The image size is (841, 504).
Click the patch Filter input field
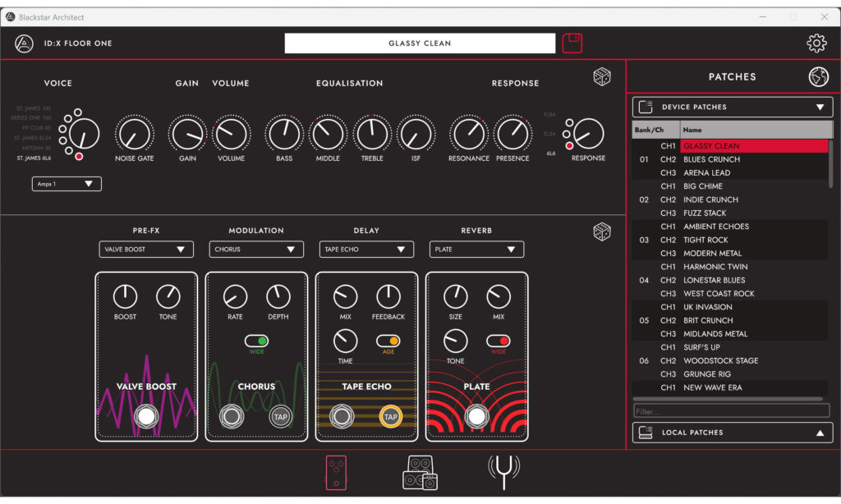tap(731, 410)
